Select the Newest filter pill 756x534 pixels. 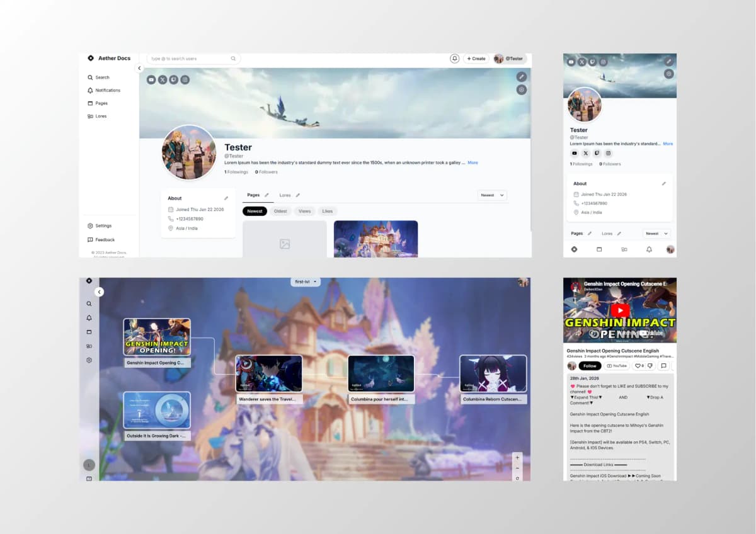(255, 211)
